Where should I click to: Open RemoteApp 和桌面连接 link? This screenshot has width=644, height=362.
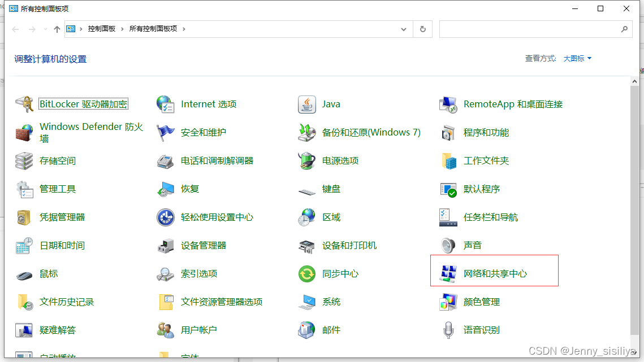point(513,104)
